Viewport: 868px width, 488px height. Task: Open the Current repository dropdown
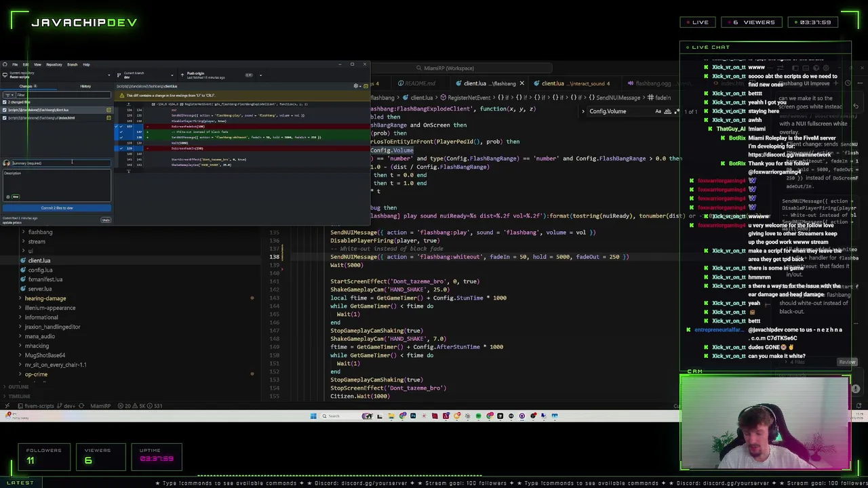click(x=57, y=75)
